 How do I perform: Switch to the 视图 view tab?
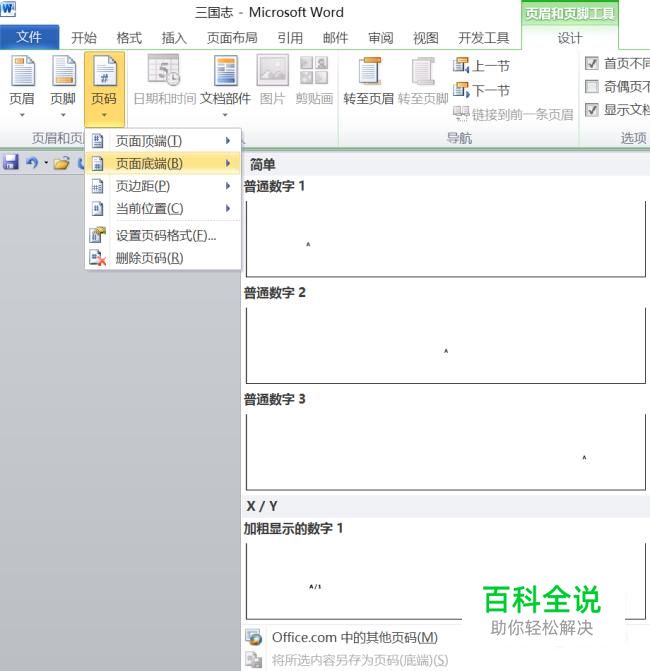[x=426, y=38]
